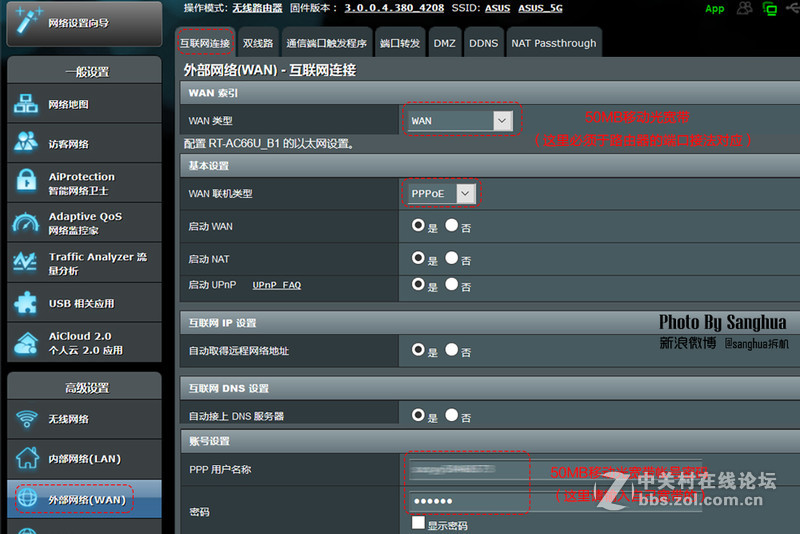Select 否 for 自动接上 DNS 服务器
Image resolution: width=800 pixels, height=534 pixels.
point(451,415)
